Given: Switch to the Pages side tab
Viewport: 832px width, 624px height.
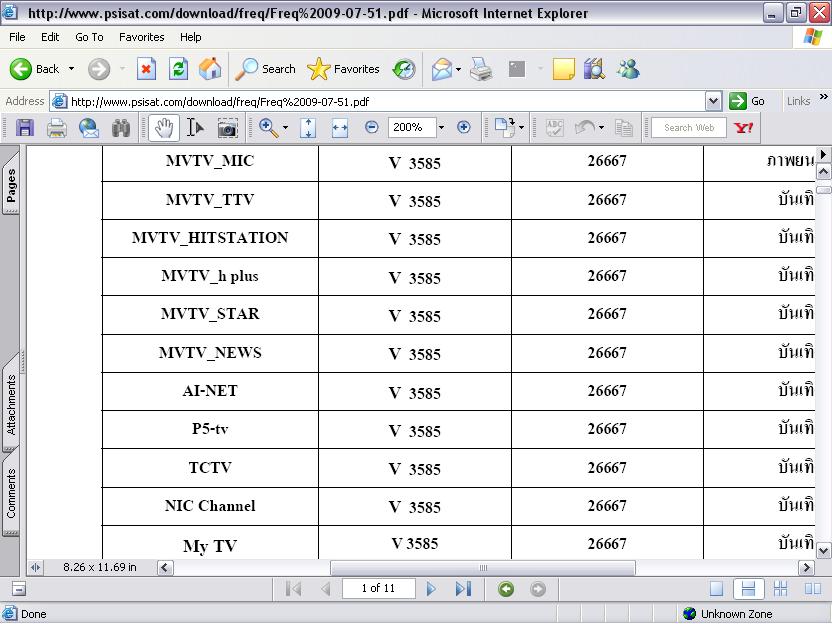Looking at the screenshot, I should 11,184.
